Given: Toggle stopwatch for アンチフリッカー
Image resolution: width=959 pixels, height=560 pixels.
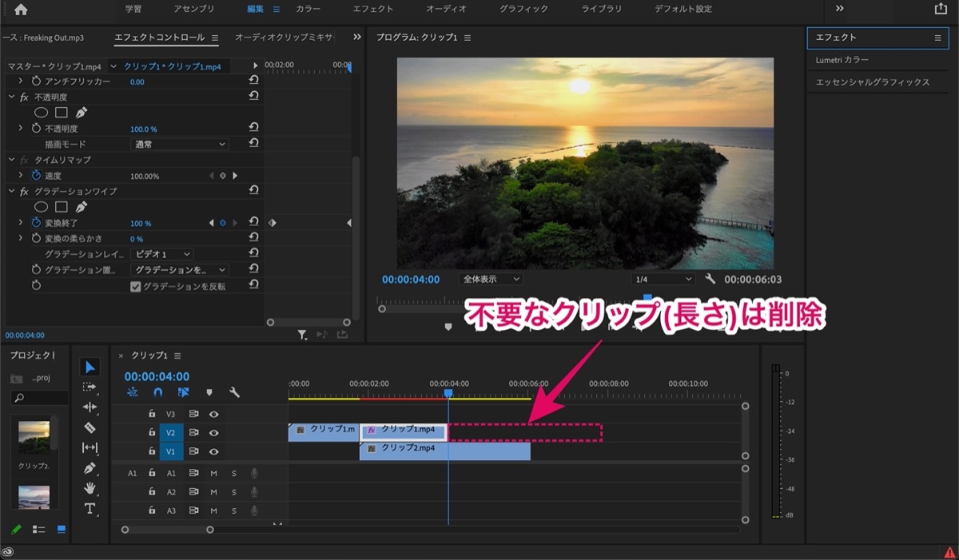Looking at the screenshot, I should point(36,81).
